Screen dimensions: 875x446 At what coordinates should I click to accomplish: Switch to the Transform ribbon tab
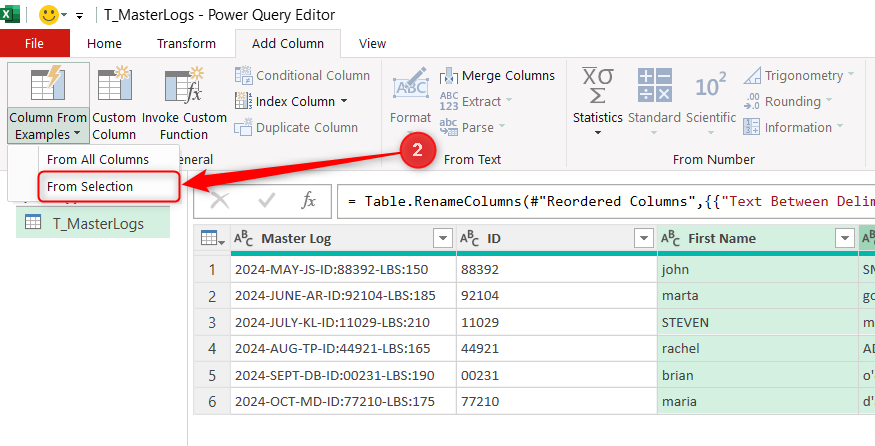click(186, 44)
